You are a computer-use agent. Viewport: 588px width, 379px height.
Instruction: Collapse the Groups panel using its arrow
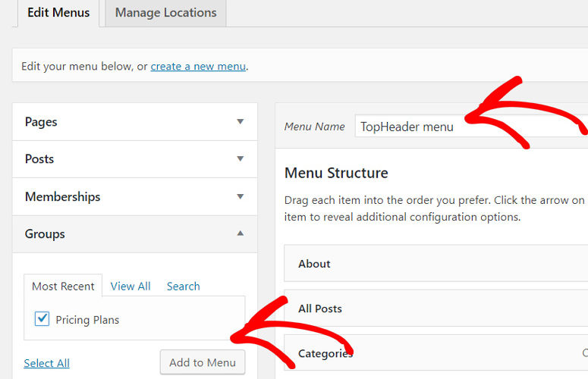(x=240, y=233)
